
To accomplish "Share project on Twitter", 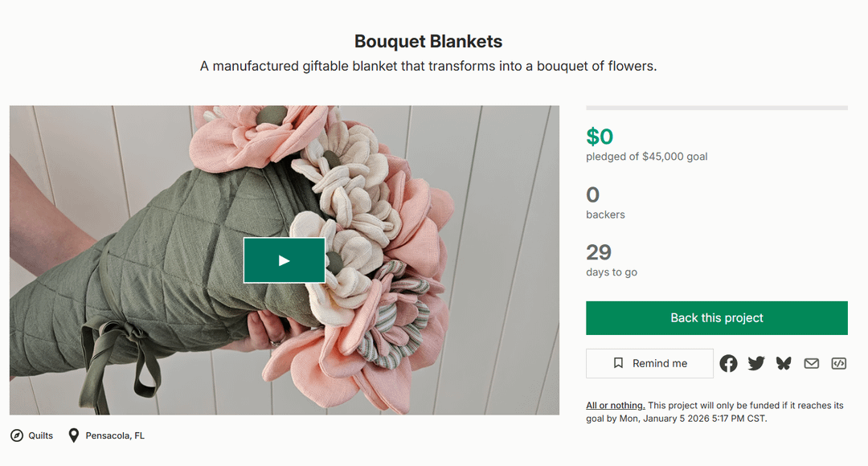I will click(756, 363).
